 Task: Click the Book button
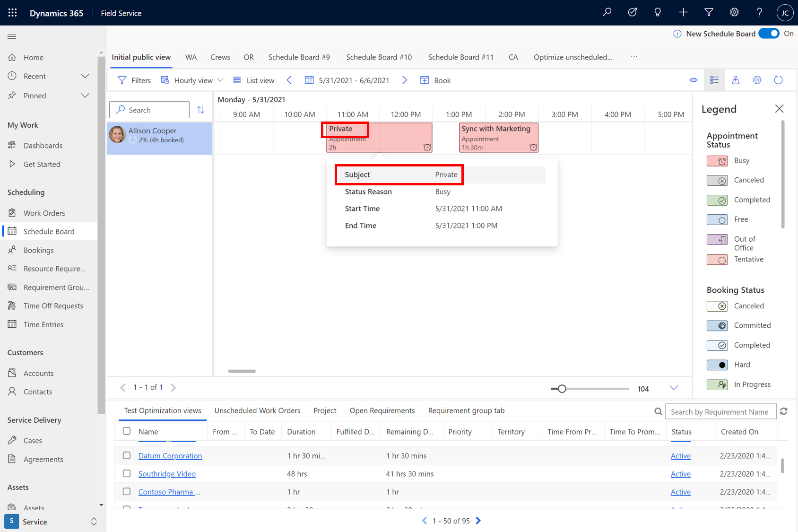(435, 80)
